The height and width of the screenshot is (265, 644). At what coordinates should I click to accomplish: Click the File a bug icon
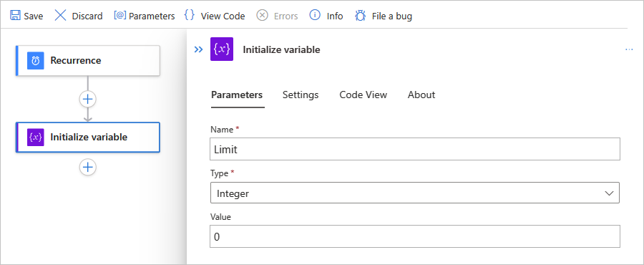(x=360, y=16)
